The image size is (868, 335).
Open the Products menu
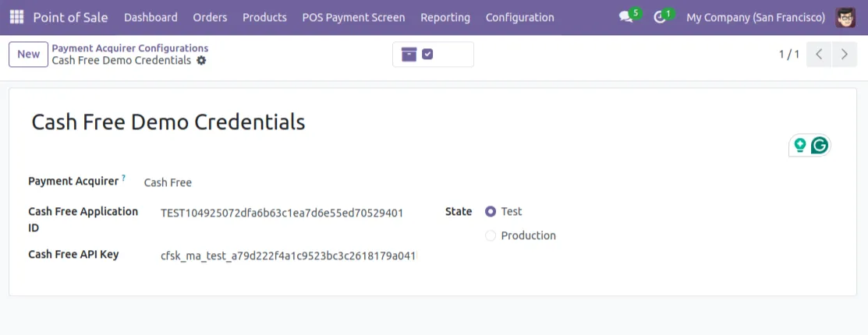[264, 17]
